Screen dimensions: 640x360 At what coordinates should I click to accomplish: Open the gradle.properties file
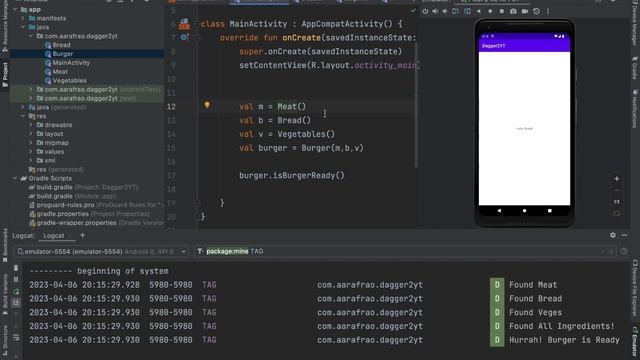pyautogui.click(x=89, y=214)
